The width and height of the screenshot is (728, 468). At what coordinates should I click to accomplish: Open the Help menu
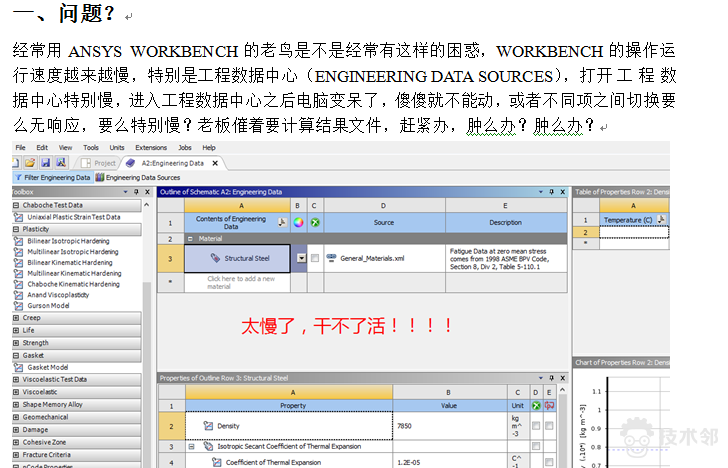point(209,148)
